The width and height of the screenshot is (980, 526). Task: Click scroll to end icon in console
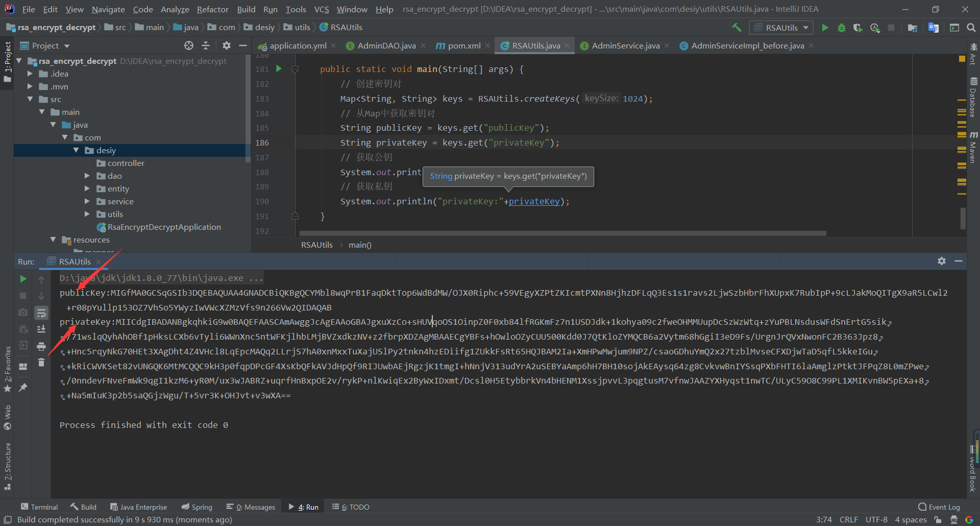[41, 329]
